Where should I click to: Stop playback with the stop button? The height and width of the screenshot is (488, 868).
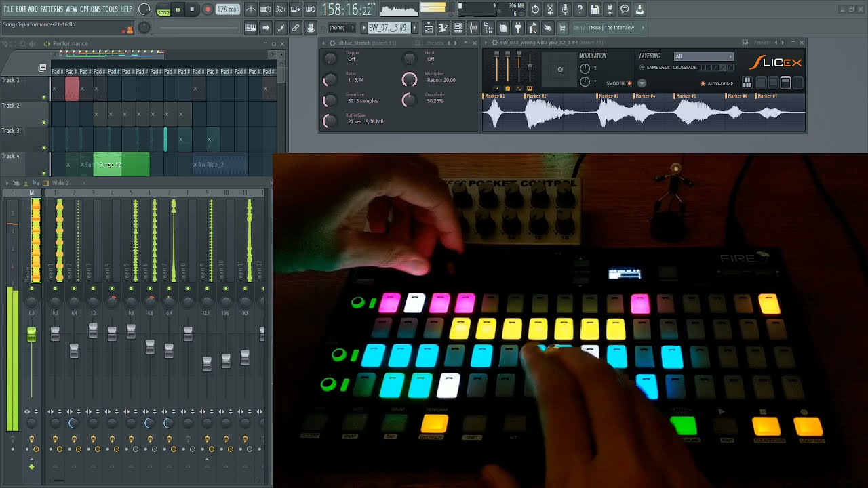pos(192,9)
